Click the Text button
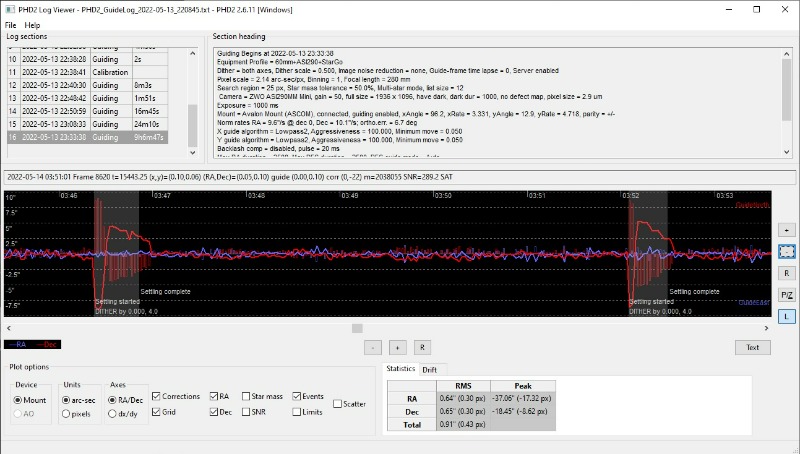This screenshot has height=454, width=800. [x=753, y=347]
